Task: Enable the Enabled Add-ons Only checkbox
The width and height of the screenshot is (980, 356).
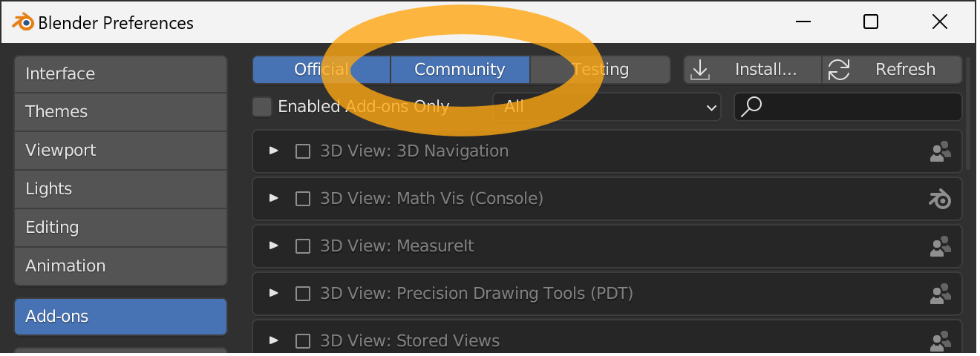Action: tap(262, 107)
